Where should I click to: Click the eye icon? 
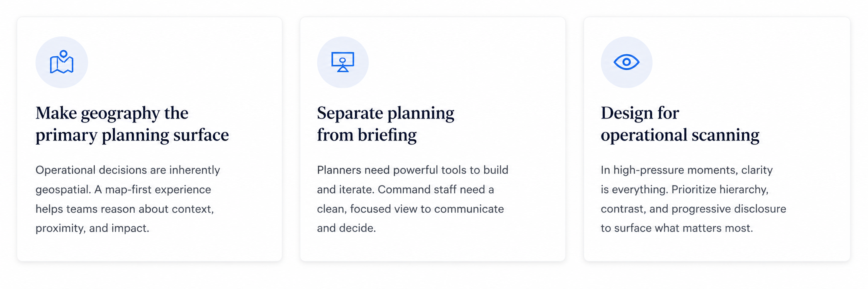click(x=627, y=62)
